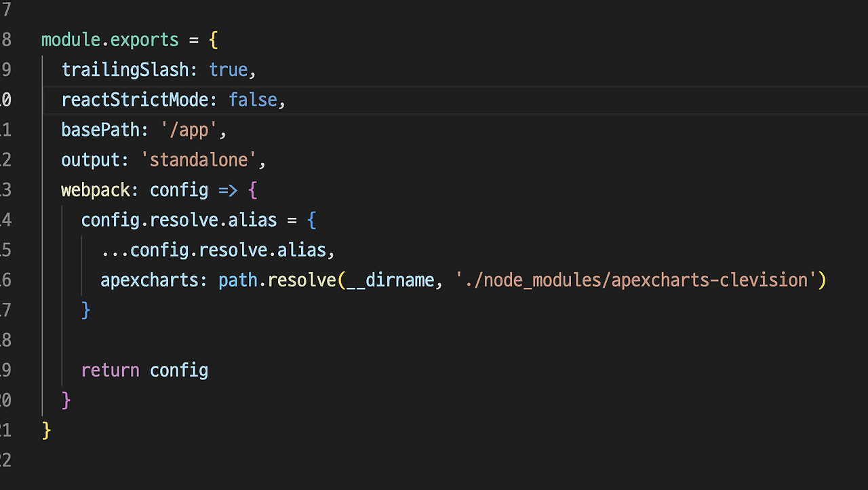The image size is (868, 490).
Task: Click the blue closing brace of alias object
Action: click(86, 310)
